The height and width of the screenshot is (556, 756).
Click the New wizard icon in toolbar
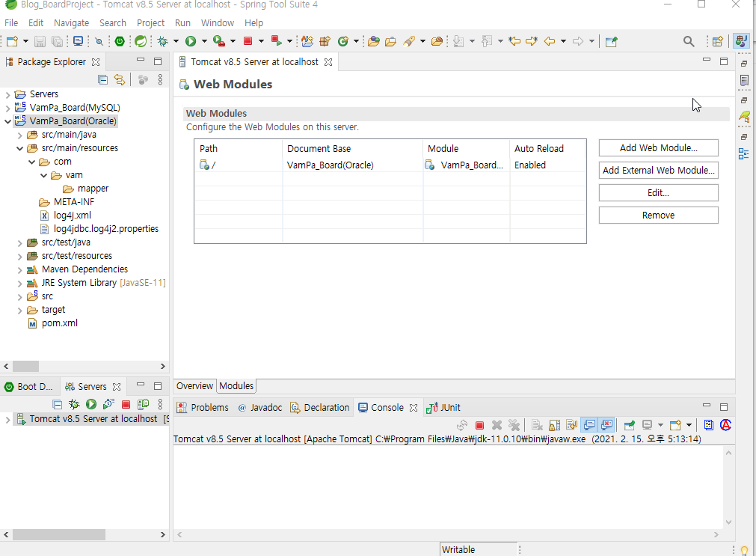point(13,41)
